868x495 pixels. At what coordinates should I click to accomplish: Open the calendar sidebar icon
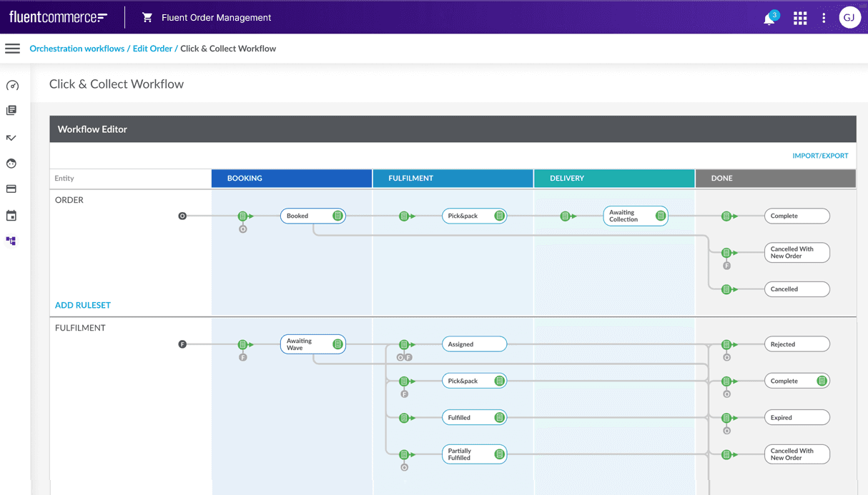tap(11, 216)
